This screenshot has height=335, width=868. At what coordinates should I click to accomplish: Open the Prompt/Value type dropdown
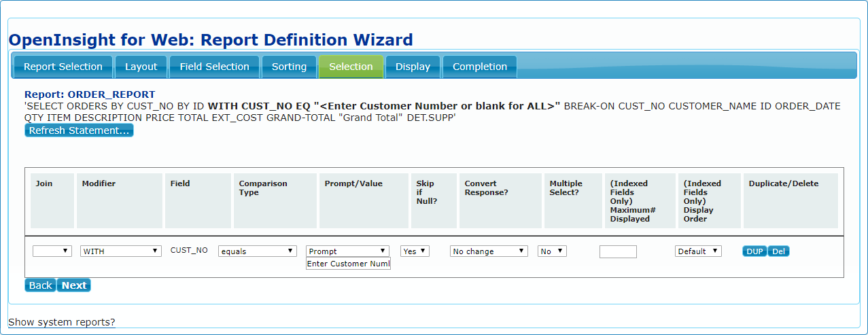pyautogui.click(x=348, y=251)
